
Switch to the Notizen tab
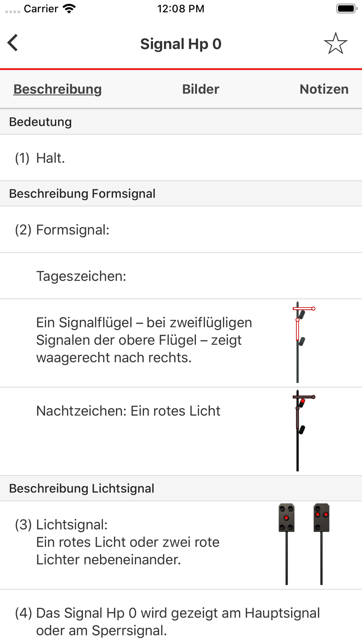pyautogui.click(x=324, y=89)
